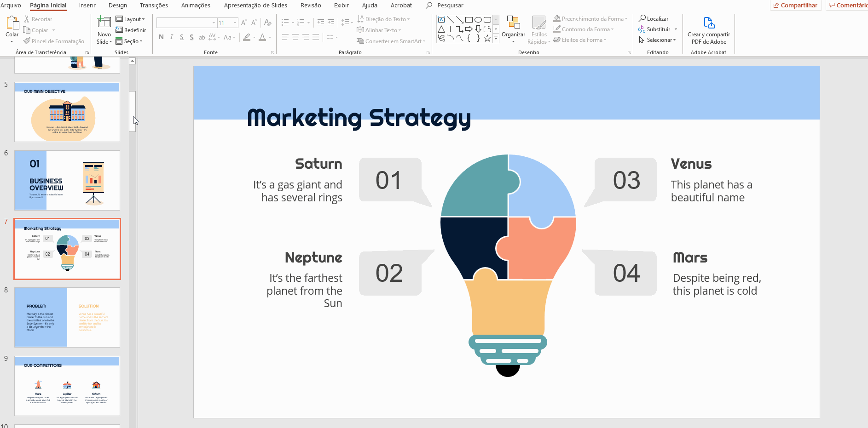Click Crear y compartir PDF de Adobe
868x428 pixels.
709,30
